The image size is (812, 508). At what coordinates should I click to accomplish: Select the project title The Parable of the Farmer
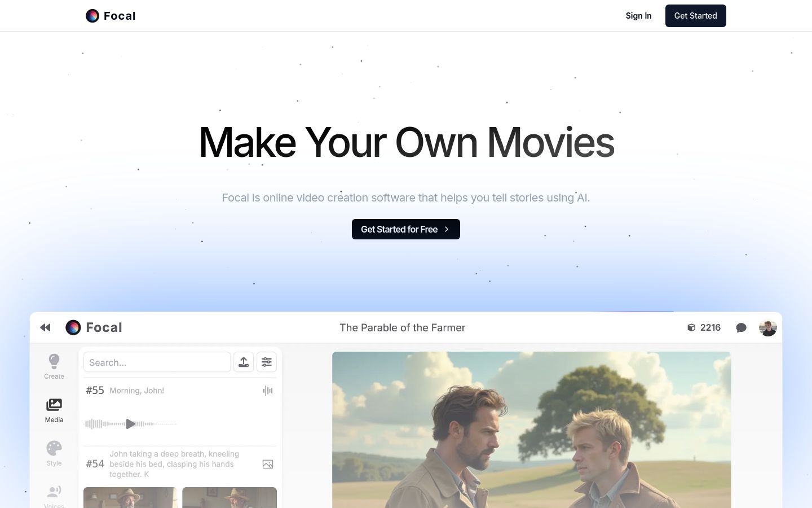point(403,327)
